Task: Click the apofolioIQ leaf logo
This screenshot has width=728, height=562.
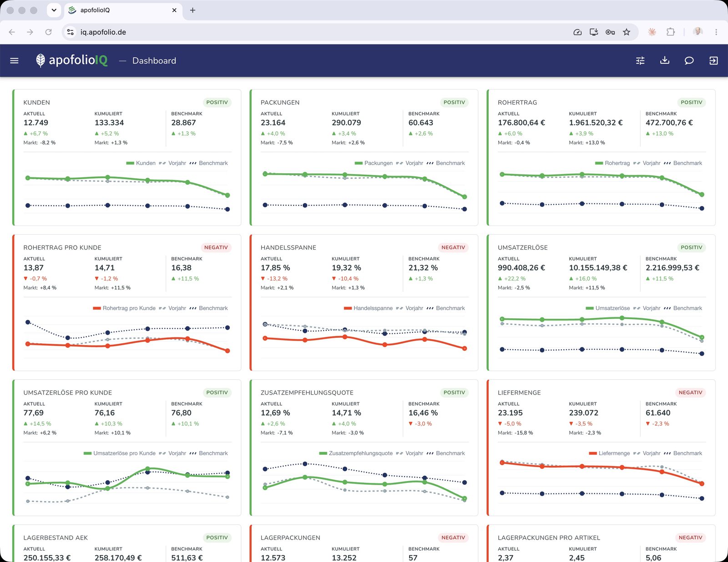Action: coord(40,60)
